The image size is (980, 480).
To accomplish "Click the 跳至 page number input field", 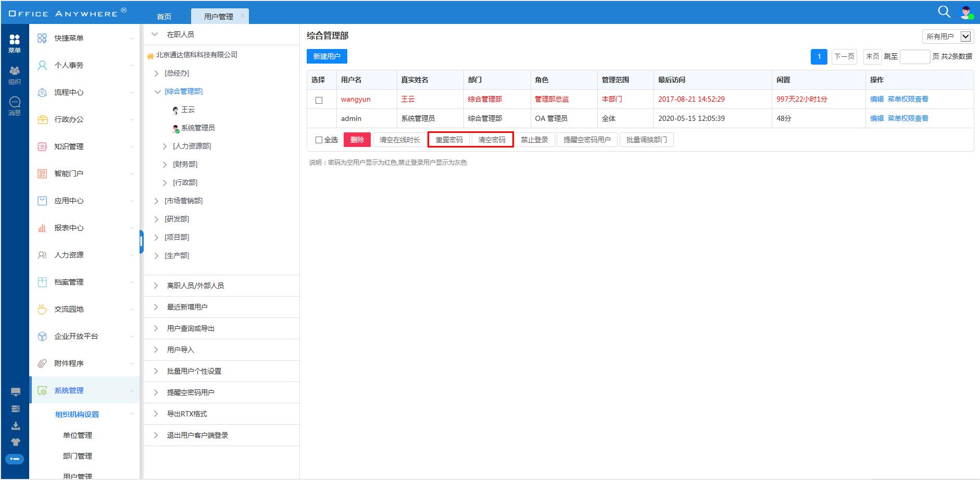I will (x=914, y=57).
